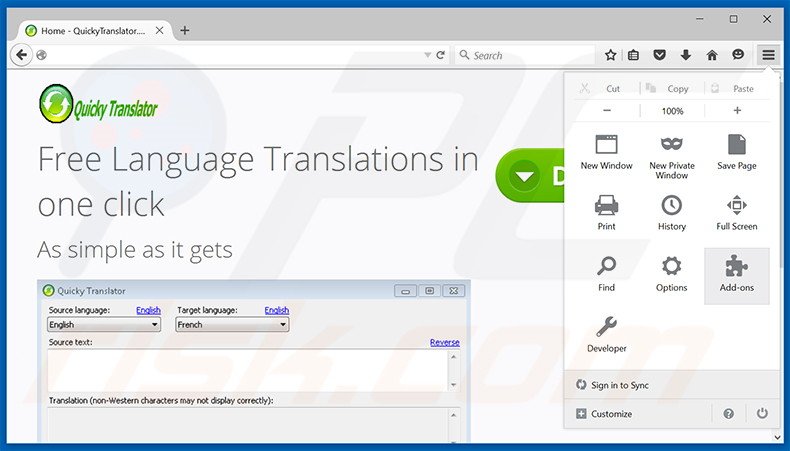
Task: Open Customize menu entry
Action: point(604,414)
